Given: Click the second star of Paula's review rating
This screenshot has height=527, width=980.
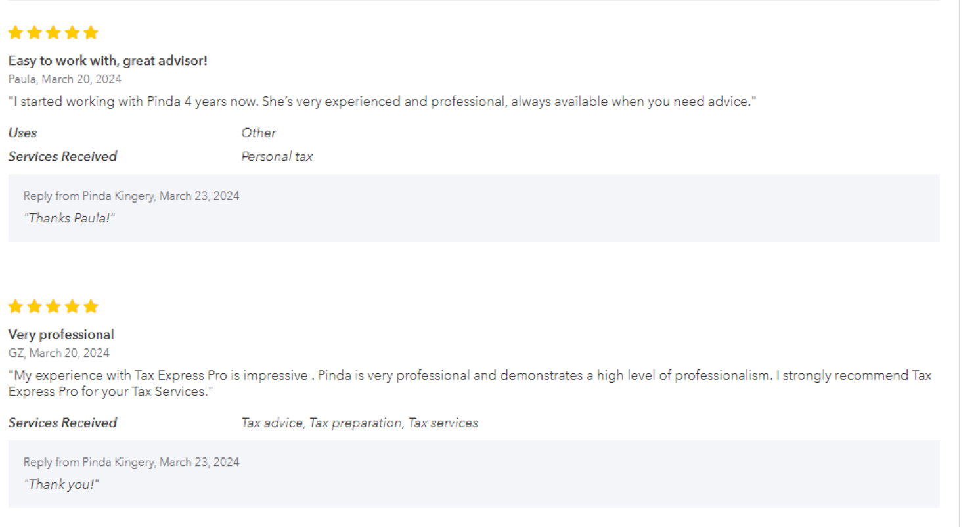Looking at the screenshot, I should pyautogui.click(x=34, y=33).
